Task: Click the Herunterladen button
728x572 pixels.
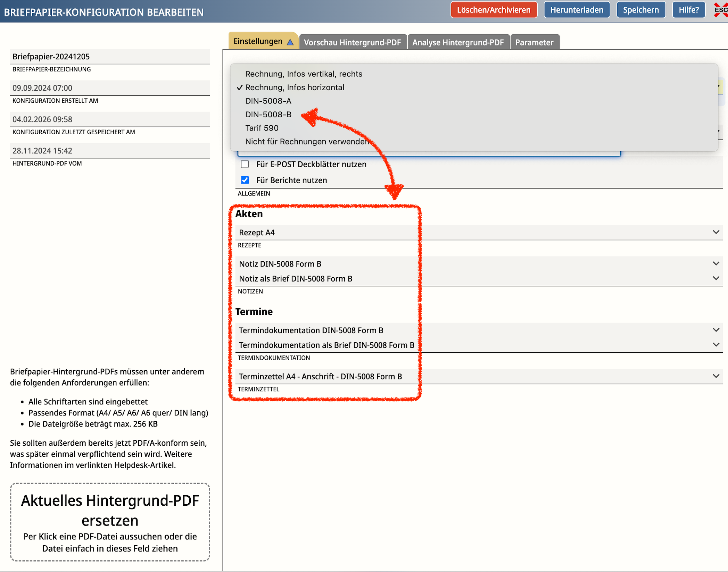Action: click(577, 10)
